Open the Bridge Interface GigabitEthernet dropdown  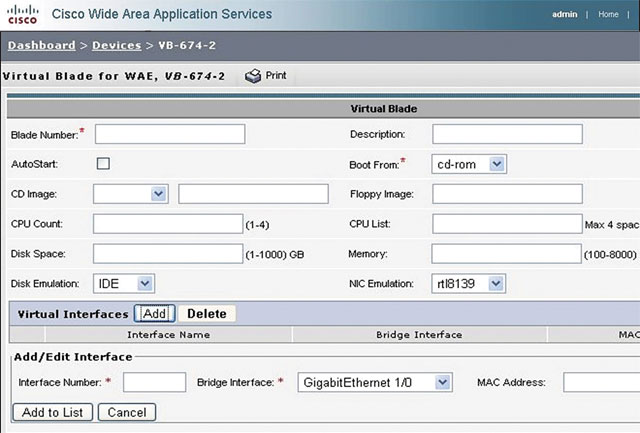pos(375,382)
